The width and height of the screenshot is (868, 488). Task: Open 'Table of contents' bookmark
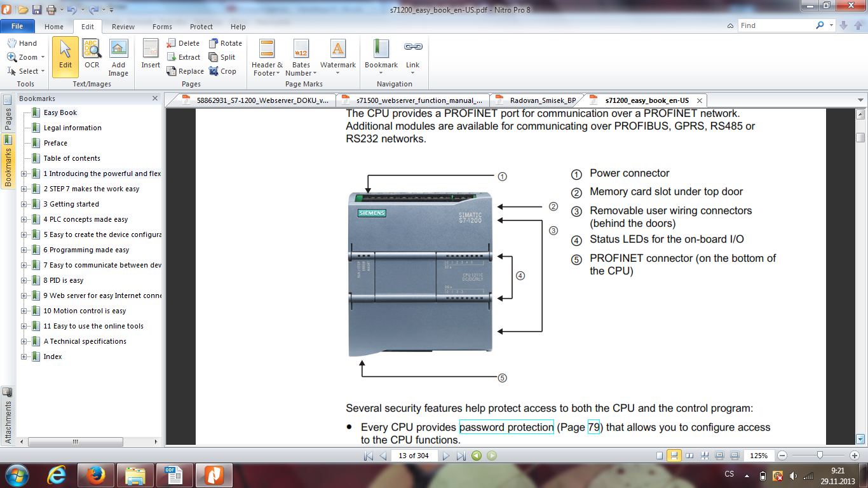72,158
